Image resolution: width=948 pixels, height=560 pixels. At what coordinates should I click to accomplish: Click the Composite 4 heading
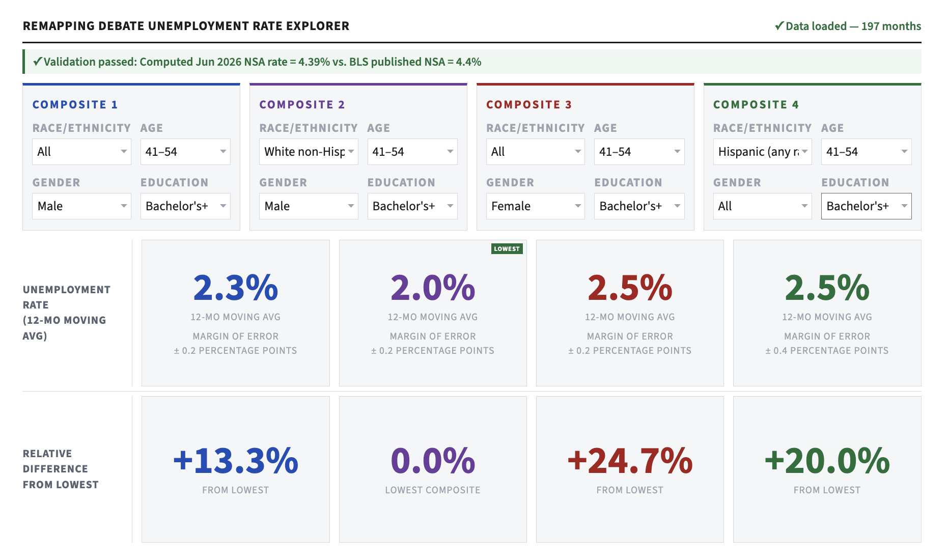(x=757, y=104)
